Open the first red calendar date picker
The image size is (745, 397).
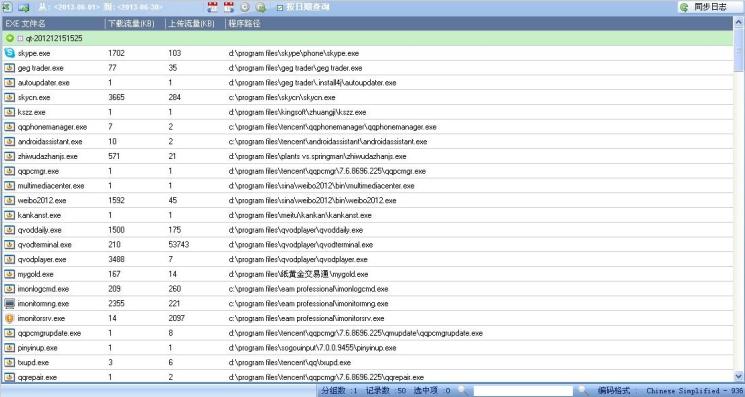pos(212,7)
